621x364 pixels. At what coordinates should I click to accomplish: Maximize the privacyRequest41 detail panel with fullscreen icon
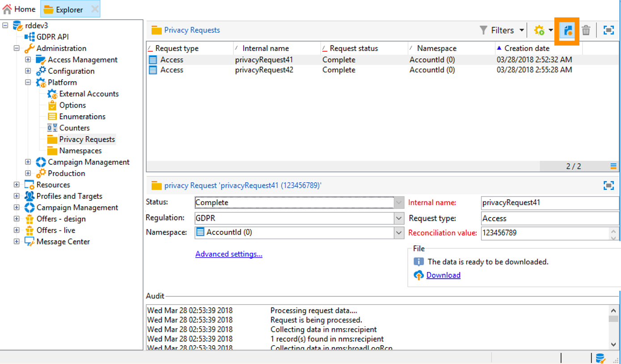tap(608, 185)
